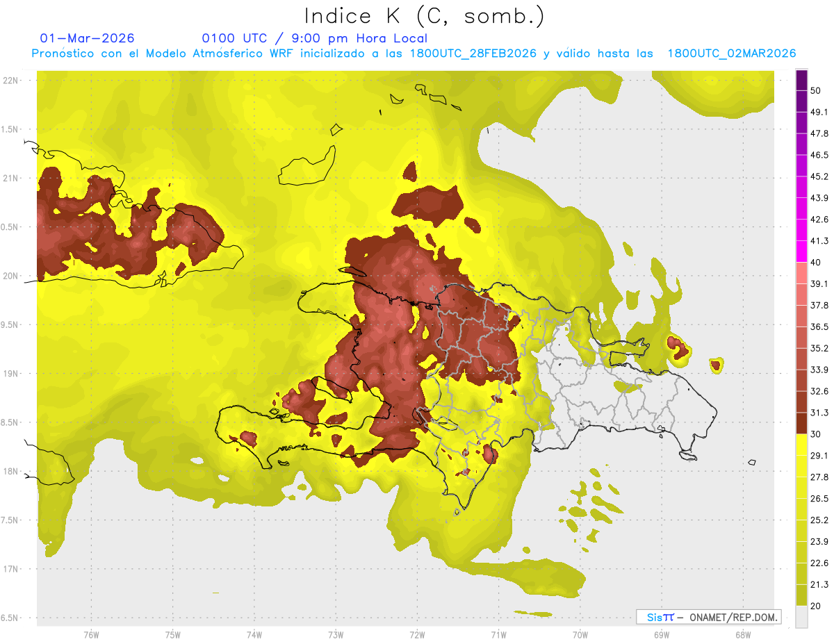The image size is (834, 644).
Task: Click the legend value '47.8'
Action: 819,133
